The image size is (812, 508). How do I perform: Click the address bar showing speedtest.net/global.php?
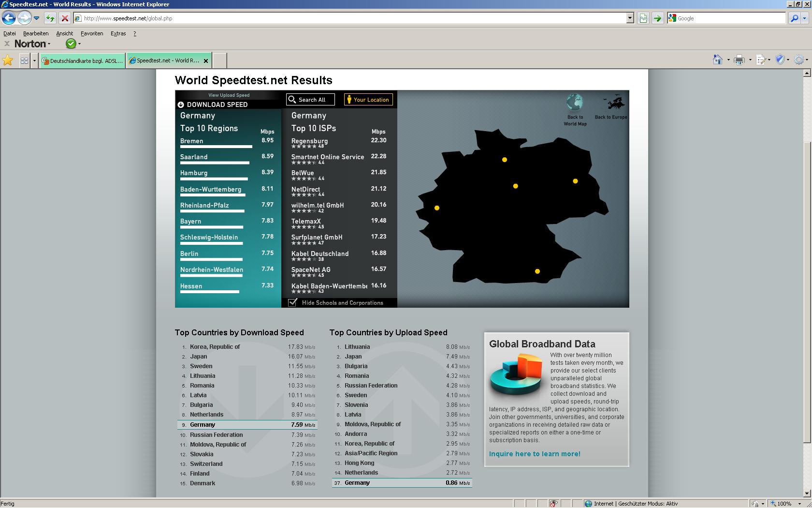pyautogui.click(x=350, y=18)
